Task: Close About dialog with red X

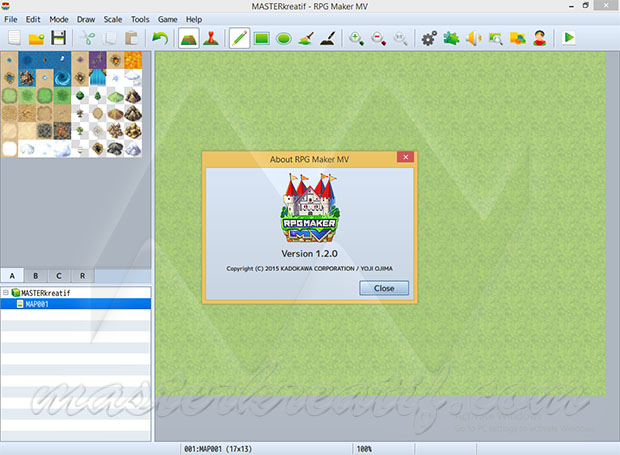Action: [405, 157]
